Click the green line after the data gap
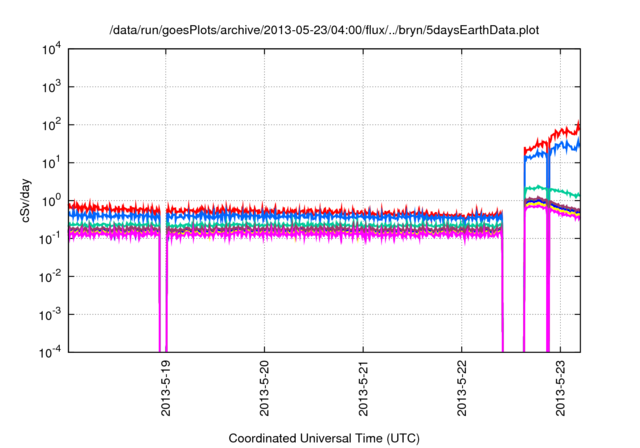Screen dimensions: 640x448 pos(551,191)
